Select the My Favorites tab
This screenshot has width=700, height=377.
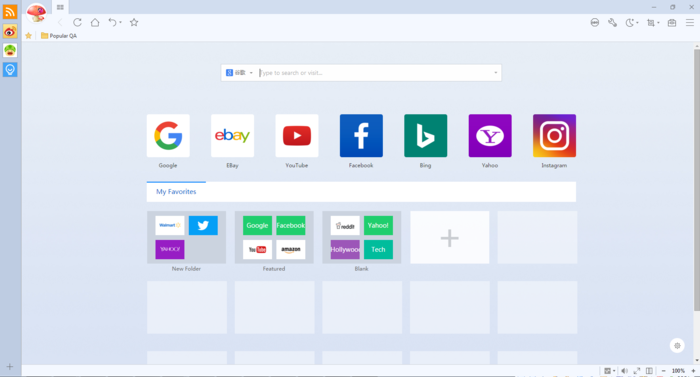tap(176, 192)
